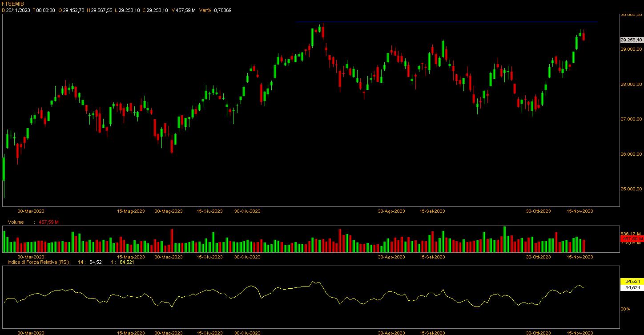Click 15-Set-2023 on the price chart date axis

[x=432, y=211]
